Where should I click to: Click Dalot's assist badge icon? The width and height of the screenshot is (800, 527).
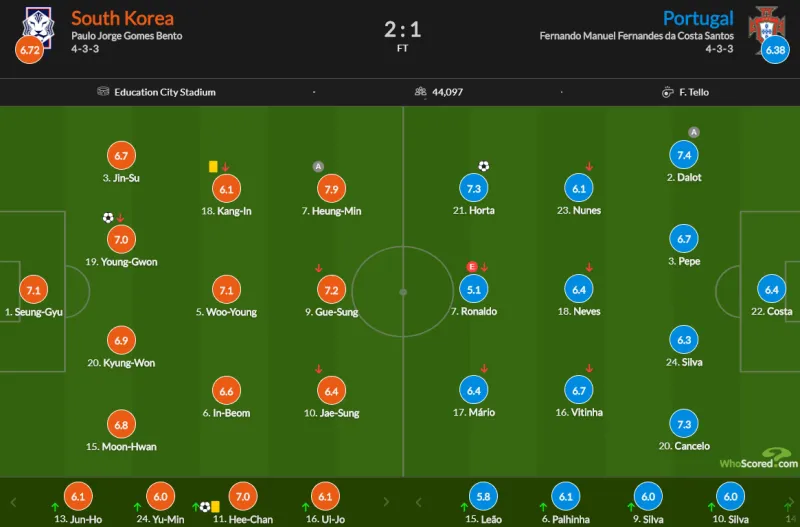pos(694,132)
